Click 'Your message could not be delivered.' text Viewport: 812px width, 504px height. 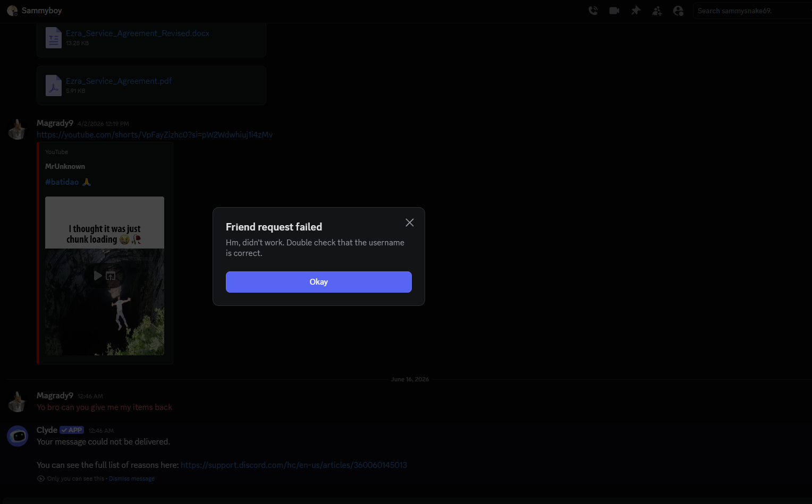(x=103, y=442)
